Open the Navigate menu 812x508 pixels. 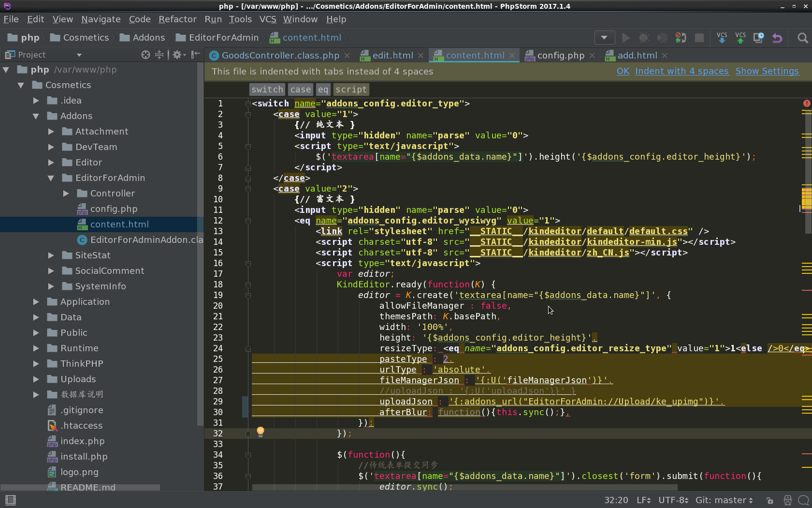pos(101,19)
